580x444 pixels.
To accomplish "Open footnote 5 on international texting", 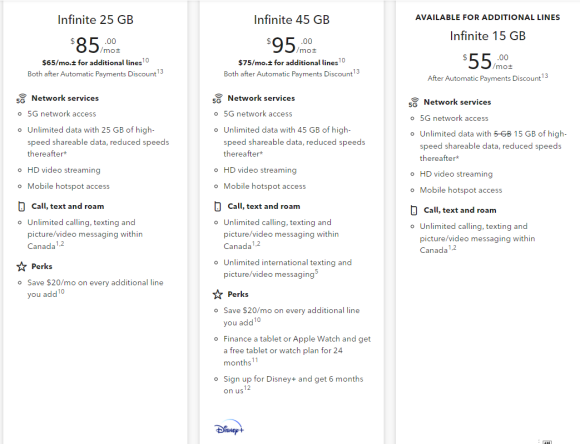I will pyautogui.click(x=316, y=272).
